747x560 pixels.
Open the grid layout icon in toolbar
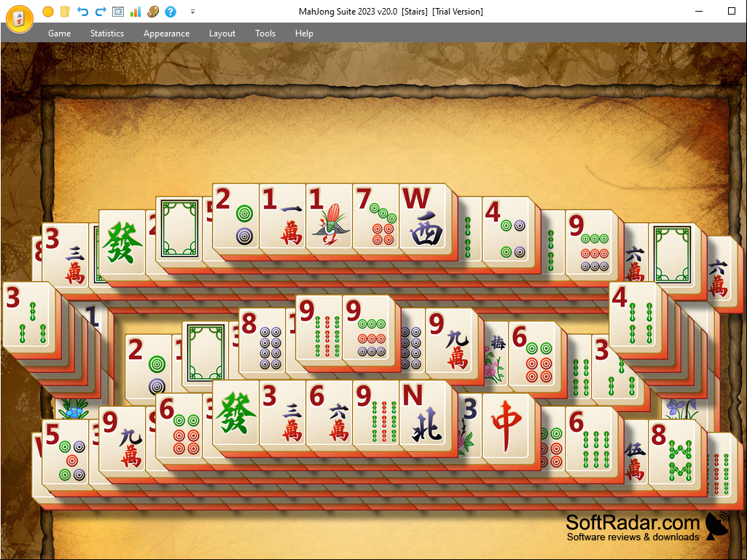pos(117,12)
